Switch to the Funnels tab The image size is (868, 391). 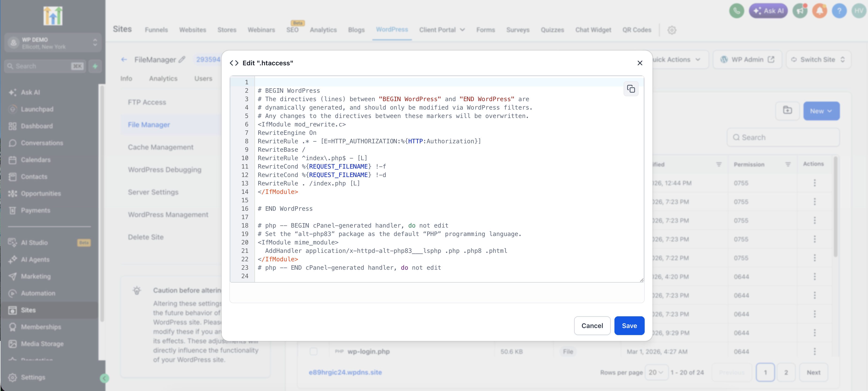156,30
